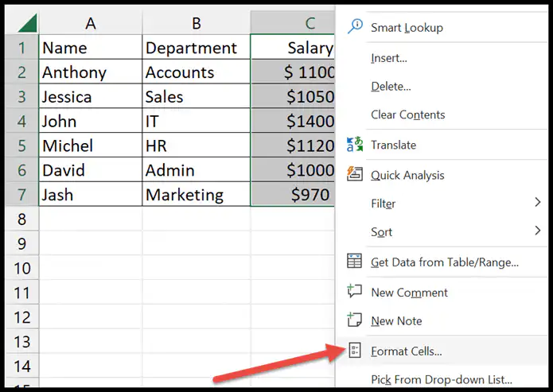The image size is (553, 392).
Task: Select row 13 header
Action: point(21,341)
